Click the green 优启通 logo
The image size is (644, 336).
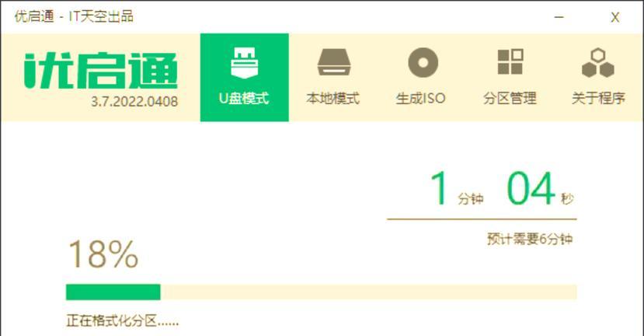coord(101,71)
